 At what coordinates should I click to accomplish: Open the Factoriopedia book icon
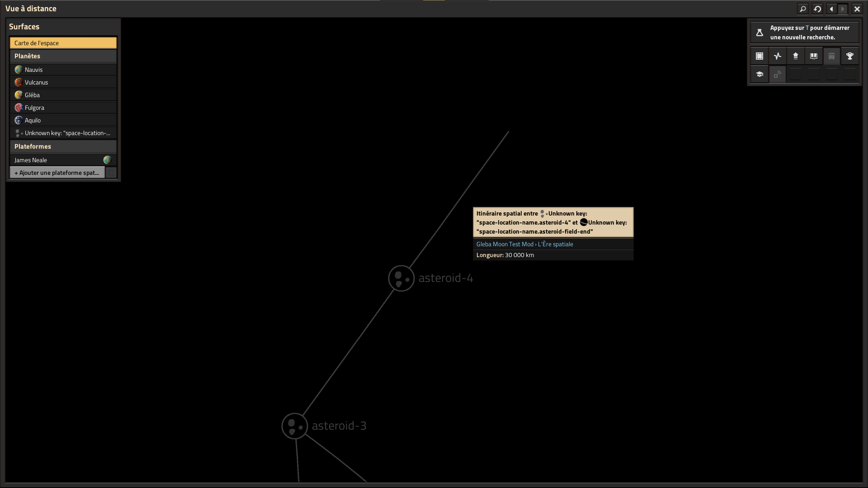[814, 56]
